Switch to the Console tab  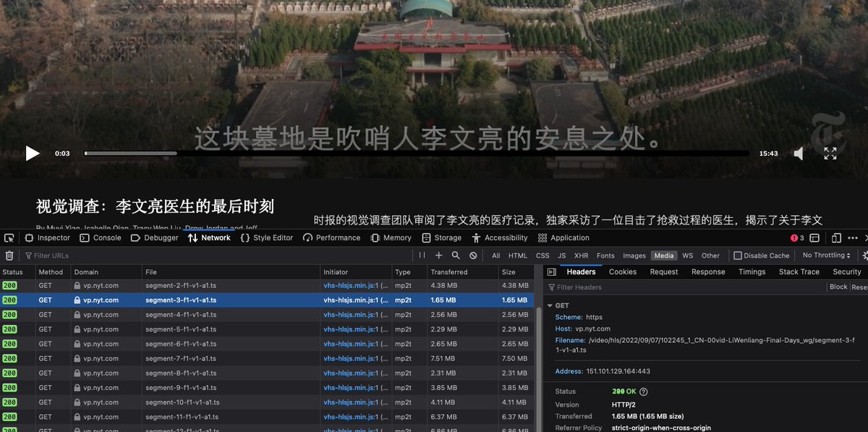[x=101, y=238]
